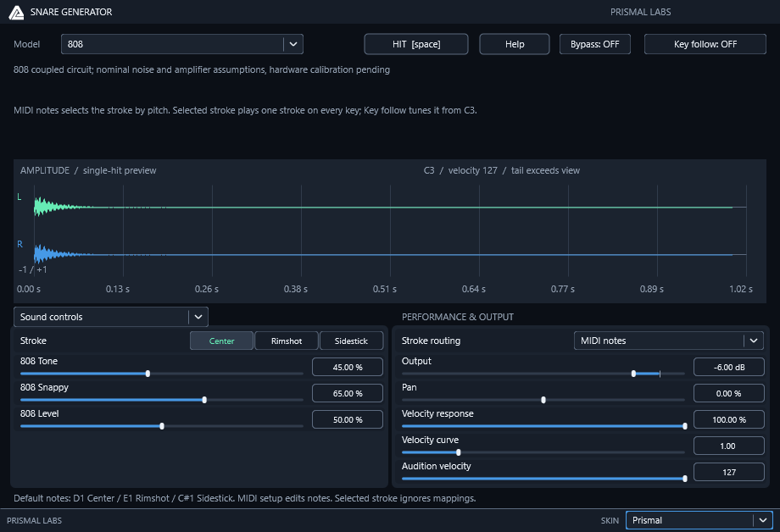Click the 1.02 s time marker
The height and width of the screenshot is (532, 780).
[741, 289]
